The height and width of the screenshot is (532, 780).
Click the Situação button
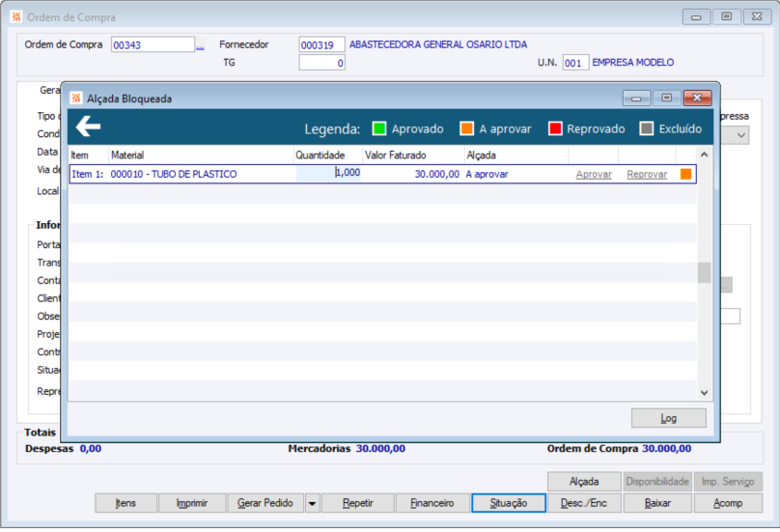click(509, 503)
